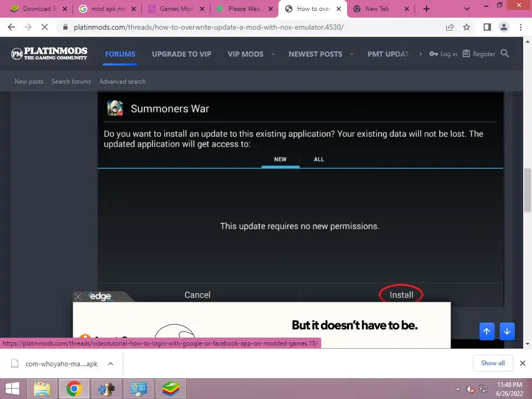Open the browser side panel icon
The image size is (532, 399).
point(487,27)
